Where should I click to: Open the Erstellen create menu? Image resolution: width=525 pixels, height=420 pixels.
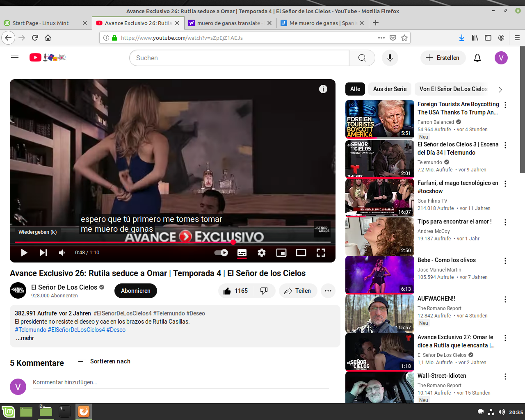click(443, 58)
